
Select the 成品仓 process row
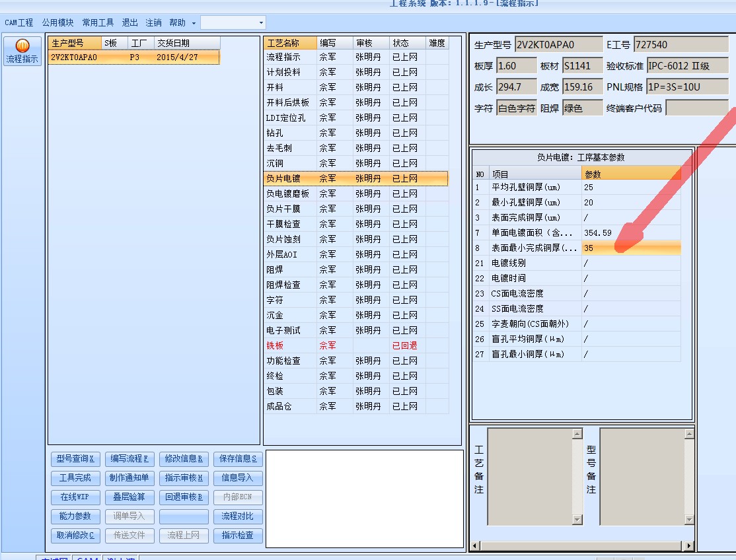[x=356, y=406]
